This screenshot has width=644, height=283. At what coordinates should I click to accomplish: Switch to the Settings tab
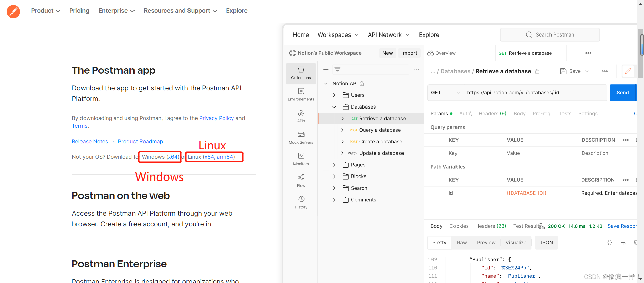tap(588, 114)
